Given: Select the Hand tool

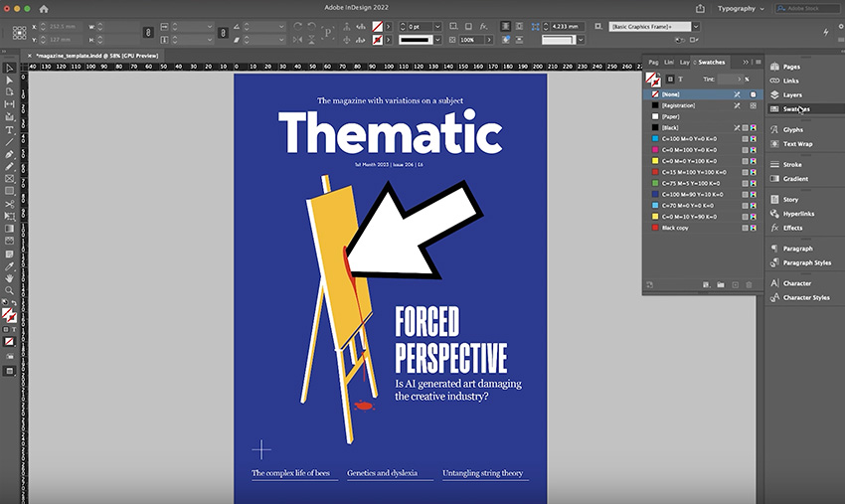Looking at the screenshot, I should 9,278.
